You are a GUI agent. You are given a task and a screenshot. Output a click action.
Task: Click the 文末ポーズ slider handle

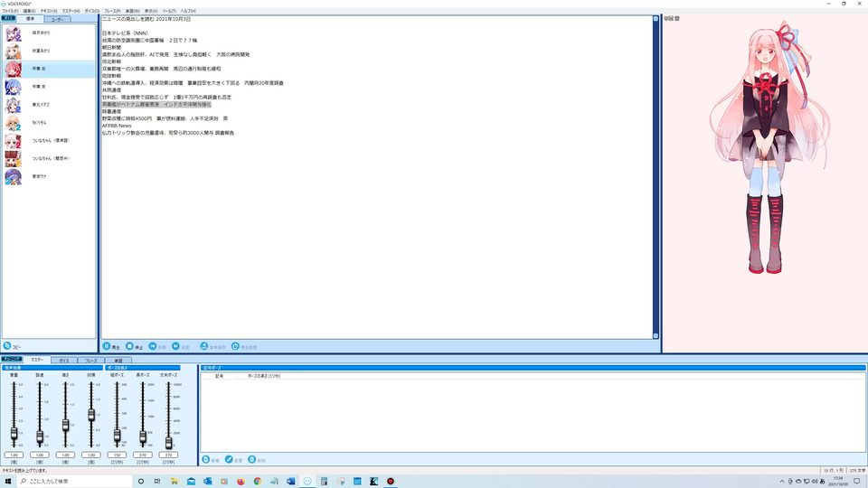168,442
